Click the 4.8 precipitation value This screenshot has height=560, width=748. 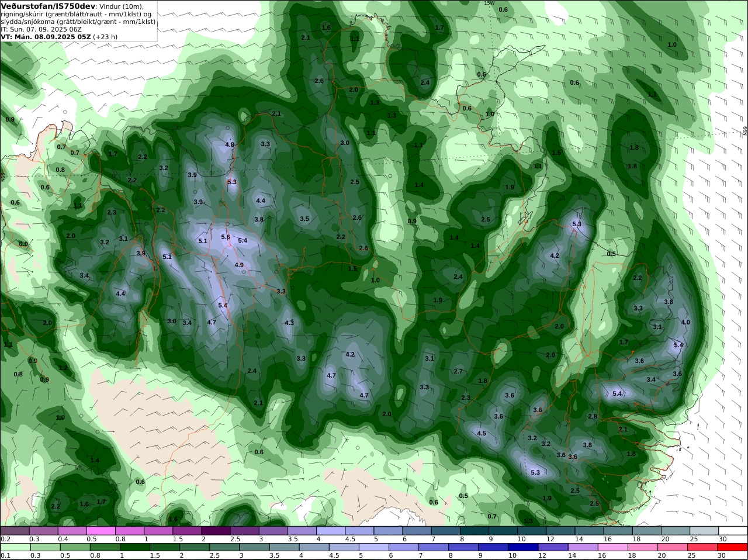pyautogui.click(x=230, y=145)
